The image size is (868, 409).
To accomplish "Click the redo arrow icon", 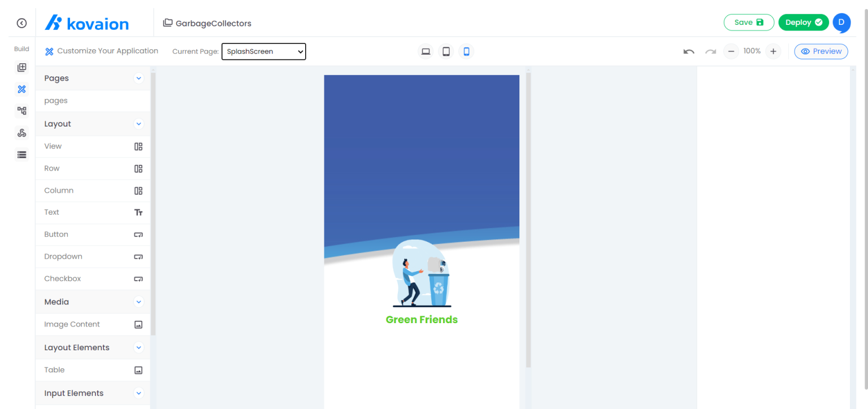I will click(x=710, y=51).
